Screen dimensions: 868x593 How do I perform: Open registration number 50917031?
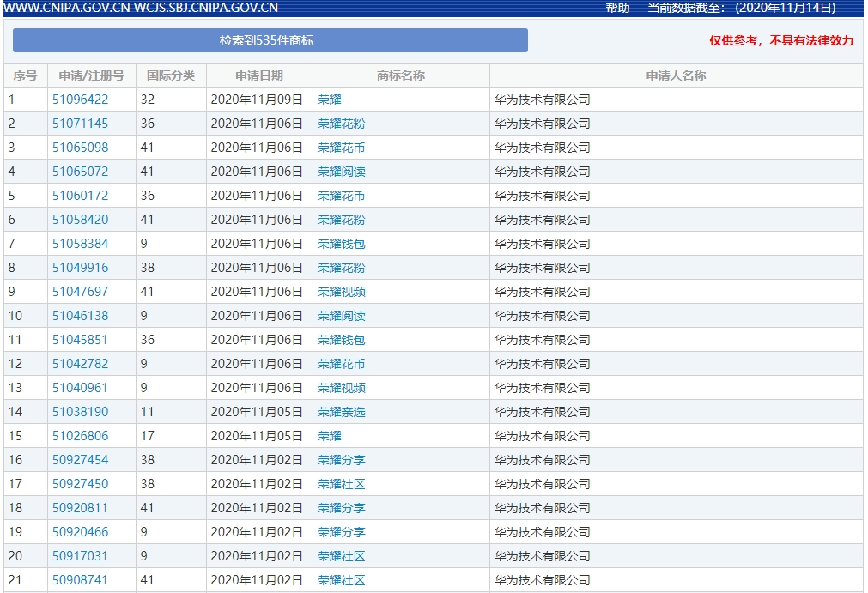pos(80,556)
